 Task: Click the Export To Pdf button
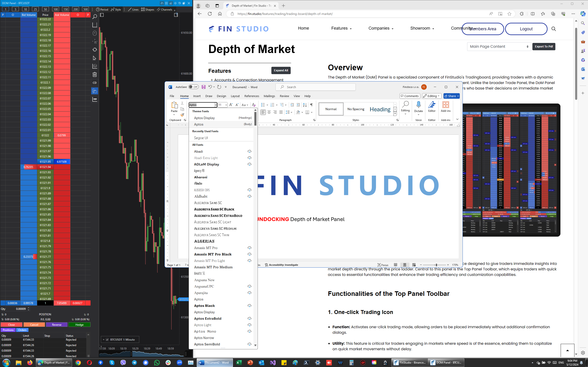(x=543, y=47)
